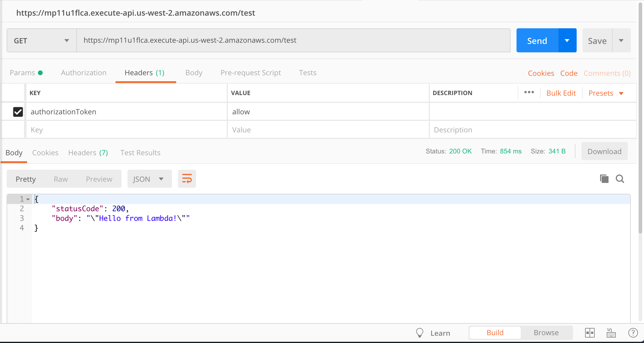
Task: Open the response Cookies tab
Action: click(45, 153)
